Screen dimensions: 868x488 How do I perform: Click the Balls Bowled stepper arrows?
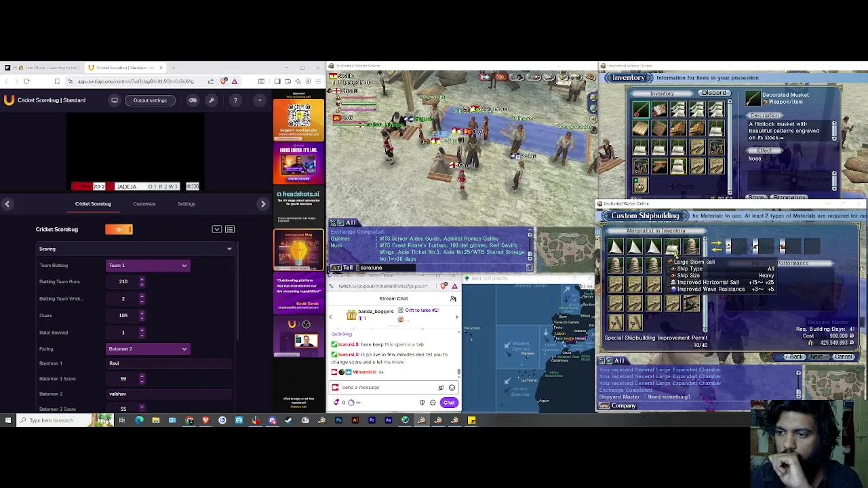pos(142,332)
